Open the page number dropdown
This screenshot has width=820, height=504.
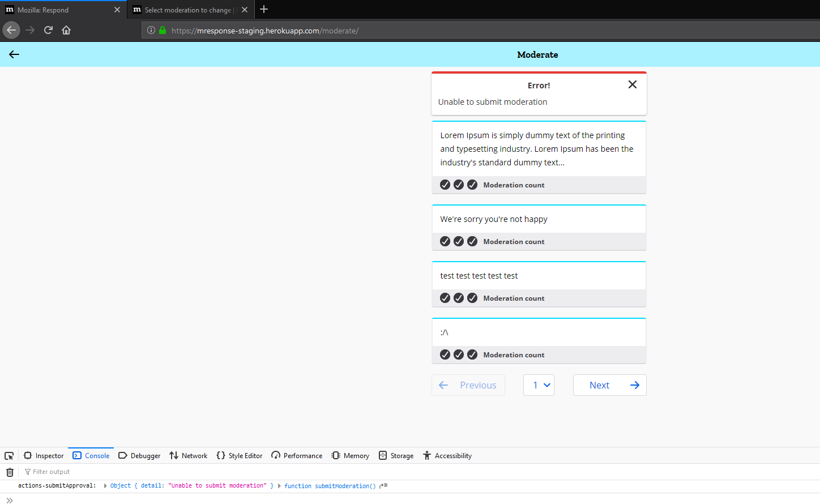coord(539,385)
